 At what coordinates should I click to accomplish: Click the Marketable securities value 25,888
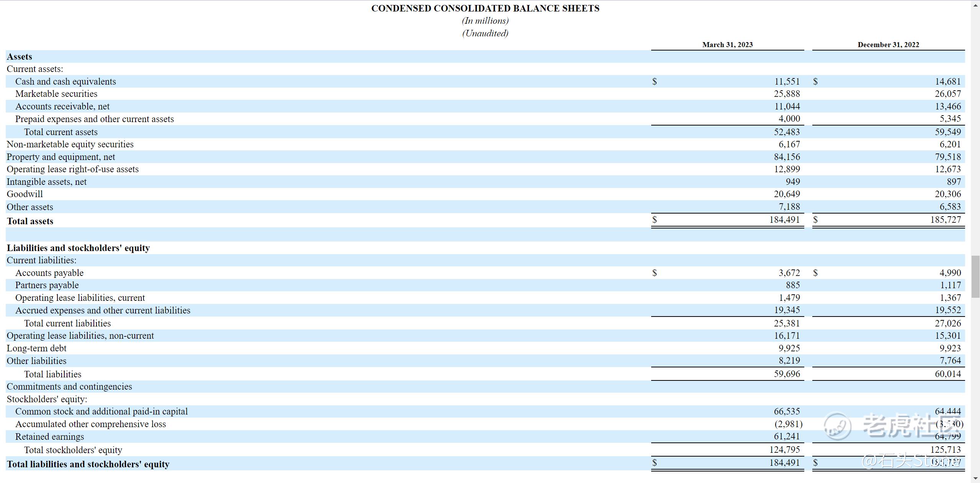coord(787,94)
